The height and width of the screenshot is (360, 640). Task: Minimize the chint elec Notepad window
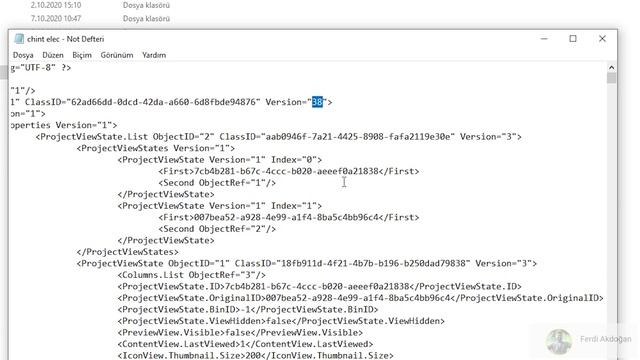(544, 38)
